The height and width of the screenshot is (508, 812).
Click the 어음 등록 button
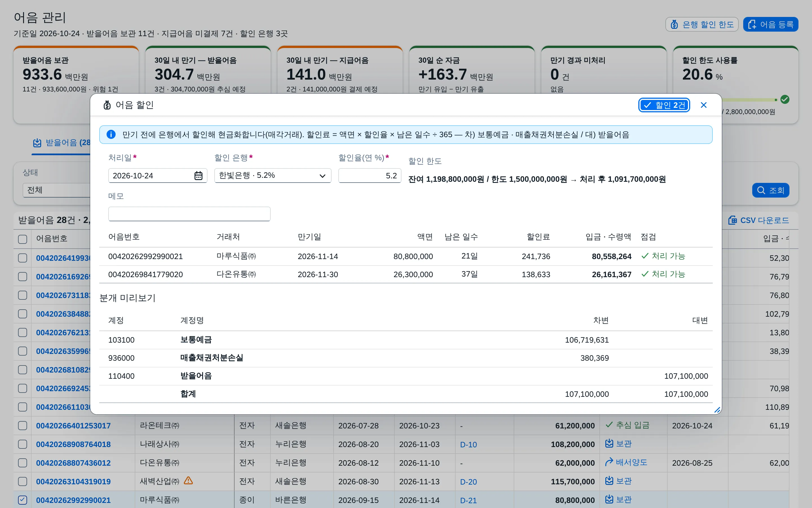tap(770, 25)
